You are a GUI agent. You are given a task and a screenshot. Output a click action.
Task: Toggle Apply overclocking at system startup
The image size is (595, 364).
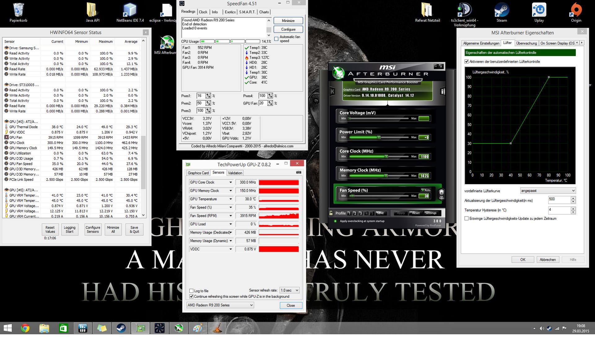click(x=335, y=221)
